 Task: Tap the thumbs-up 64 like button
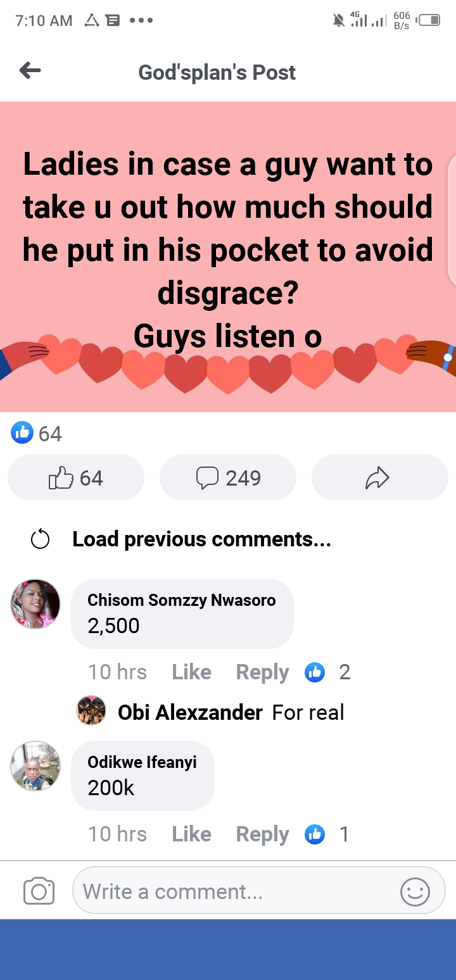point(76,477)
